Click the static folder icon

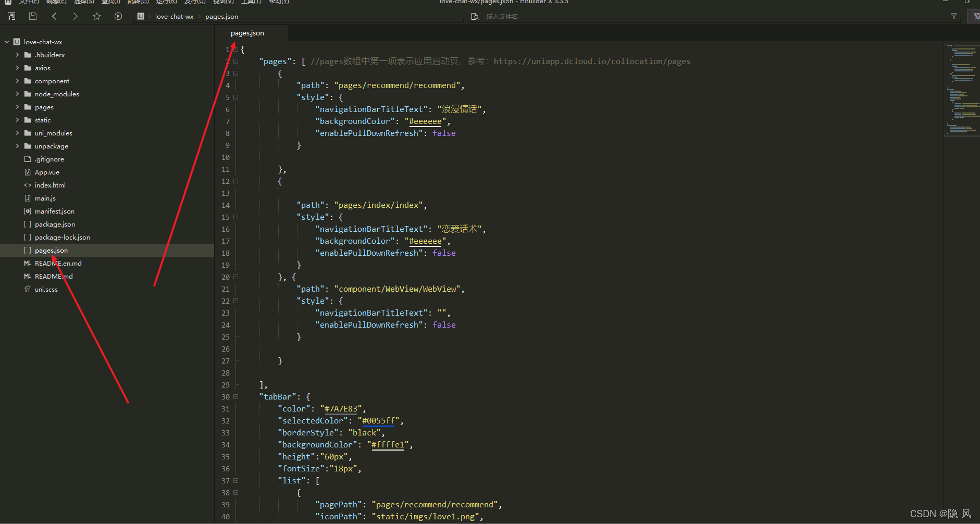pyautogui.click(x=28, y=120)
